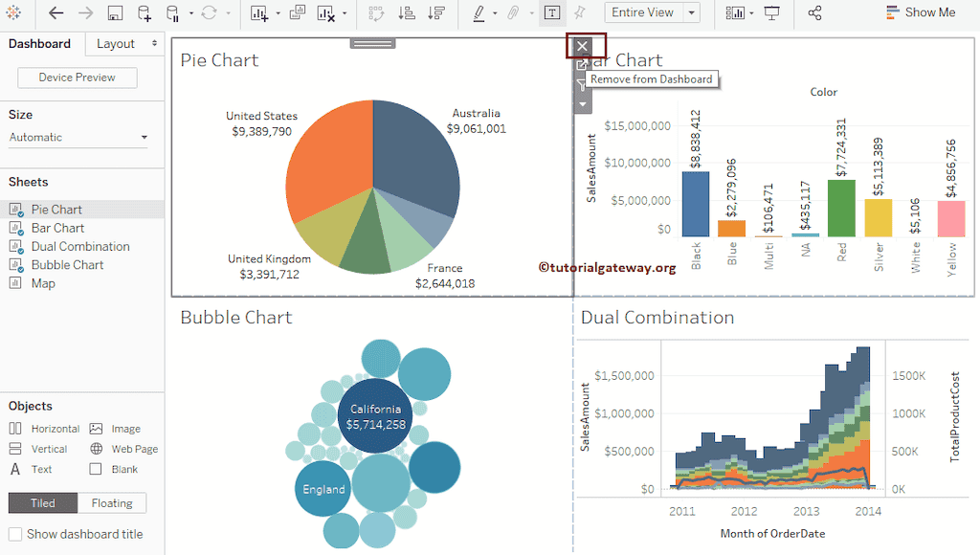This screenshot has width=980, height=555.
Task: Set object placement to Floating
Action: pos(112,503)
